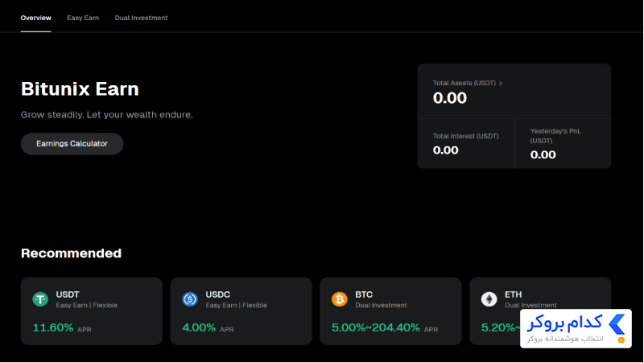
Task: Click the ETH Dual Investment label
Action: click(530, 306)
